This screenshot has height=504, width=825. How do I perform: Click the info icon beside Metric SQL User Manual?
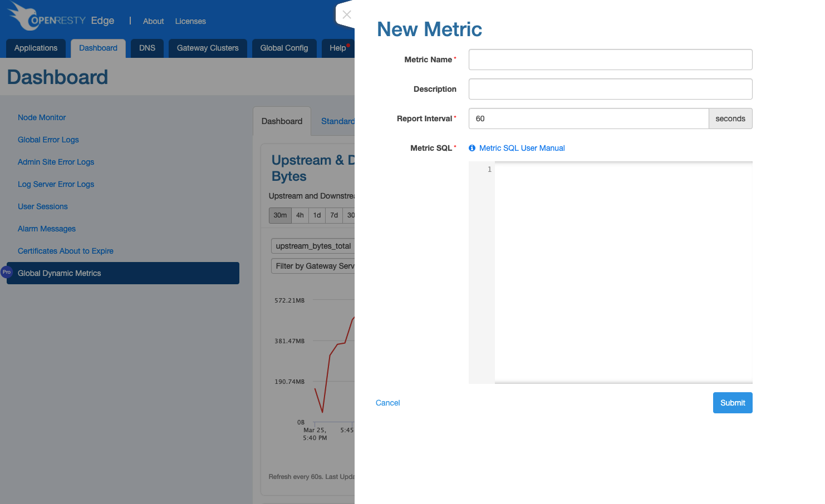tap(472, 148)
